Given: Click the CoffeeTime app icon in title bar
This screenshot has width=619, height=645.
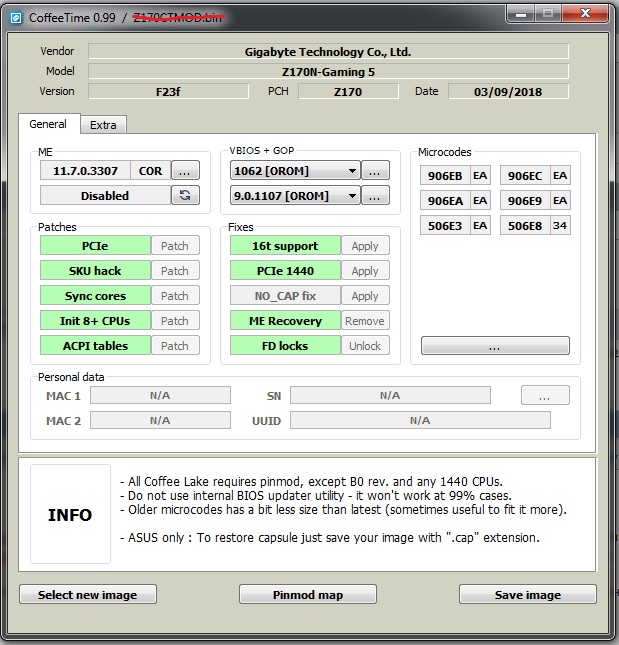Looking at the screenshot, I should (x=16, y=18).
